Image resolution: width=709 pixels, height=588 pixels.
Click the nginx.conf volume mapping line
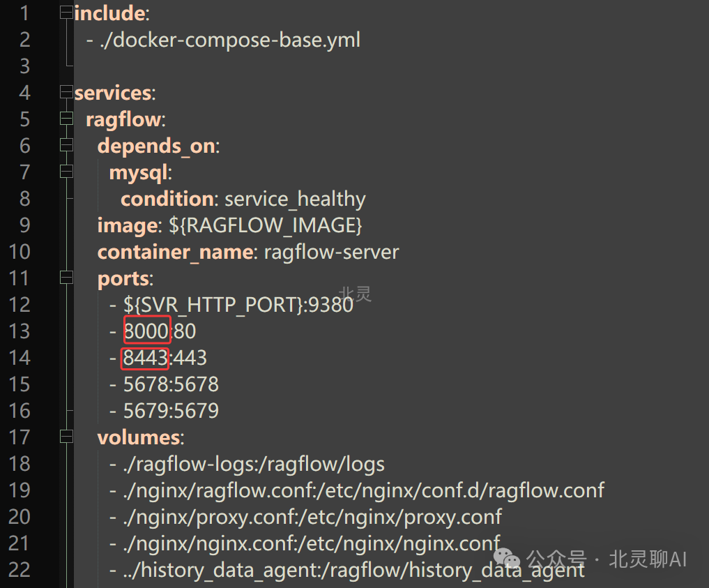pos(312,543)
